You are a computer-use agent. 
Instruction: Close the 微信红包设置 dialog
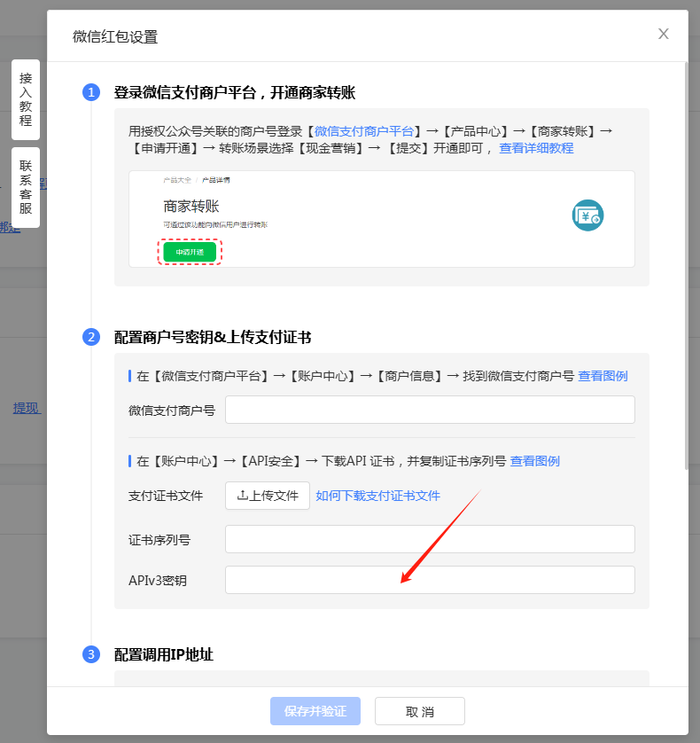pyautogui.click(x=663, y=34)
